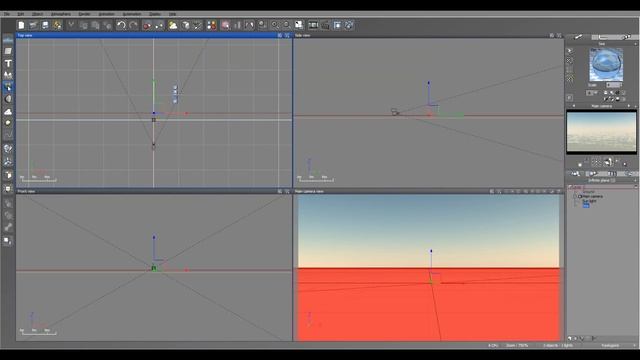Click the pink sphere icon in toolbar
This screenshot has width=640, height=360.
[x=225, y=25]
